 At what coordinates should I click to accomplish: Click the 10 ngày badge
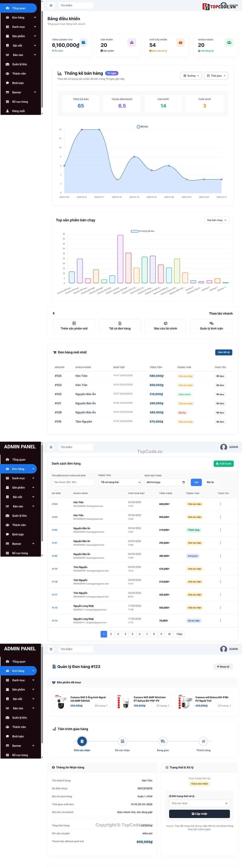click(112, 73)
